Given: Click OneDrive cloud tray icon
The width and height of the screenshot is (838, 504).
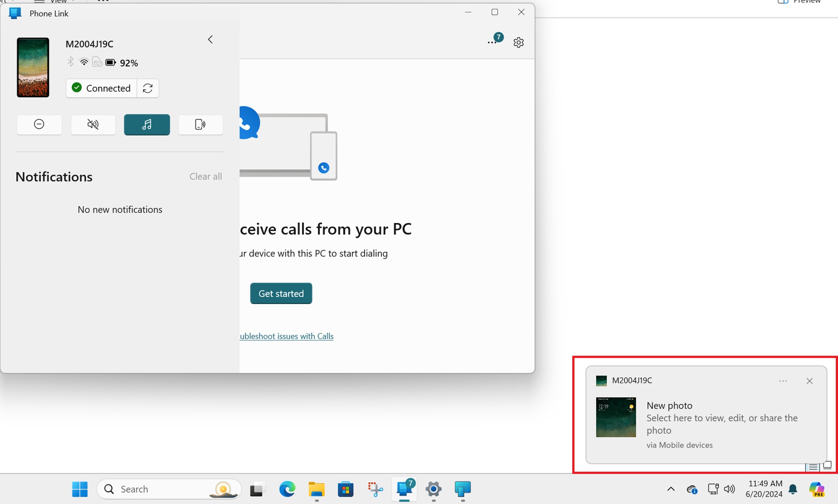Looking at the screenshot, I should coord(692,490).
